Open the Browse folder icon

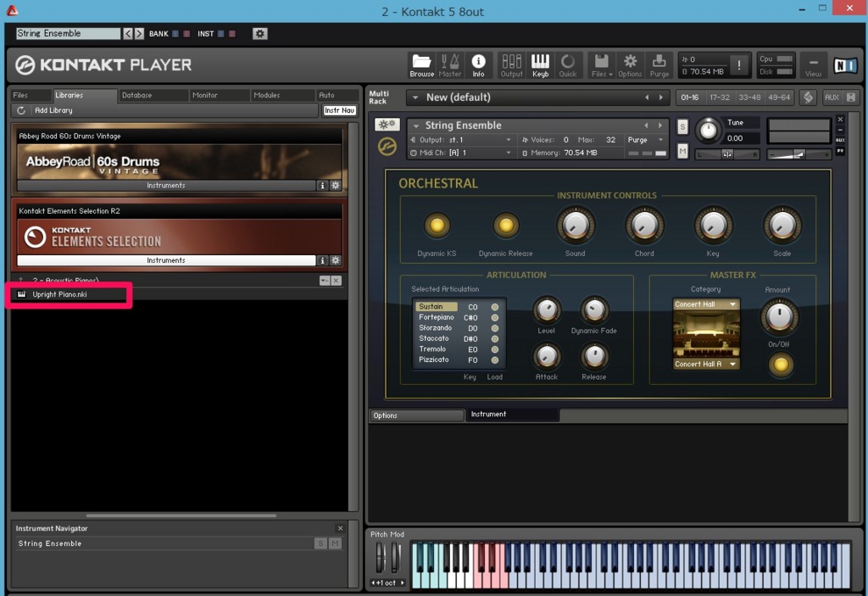[x=421, y=64]
